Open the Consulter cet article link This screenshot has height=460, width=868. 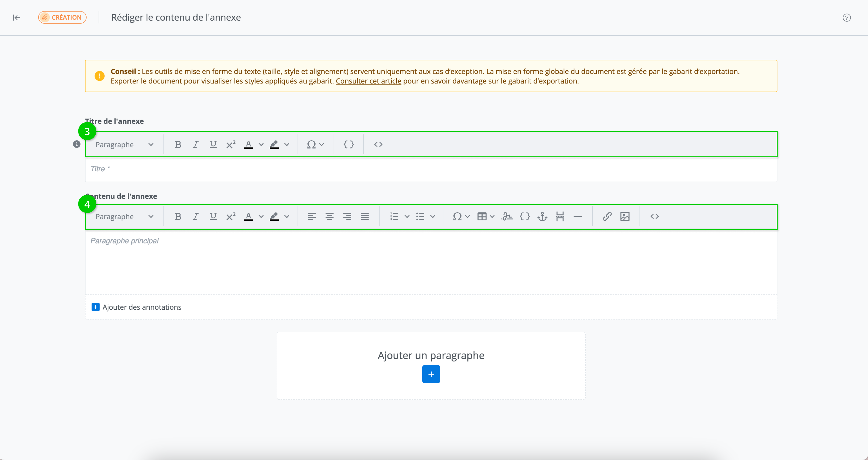(368, 81)
